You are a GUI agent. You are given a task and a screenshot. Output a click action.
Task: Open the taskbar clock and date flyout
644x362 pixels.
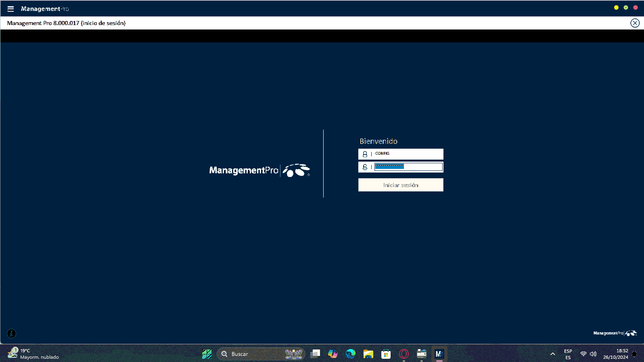point(615,354)
